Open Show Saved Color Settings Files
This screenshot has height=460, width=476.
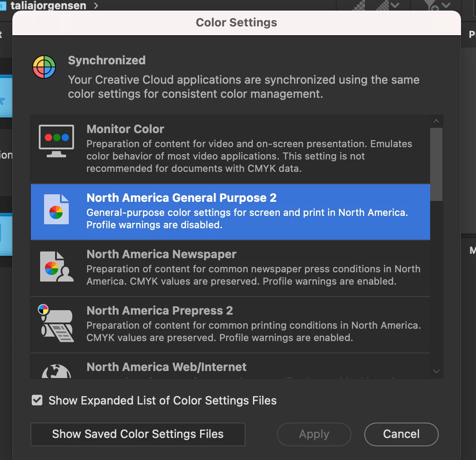coord(138,434)
